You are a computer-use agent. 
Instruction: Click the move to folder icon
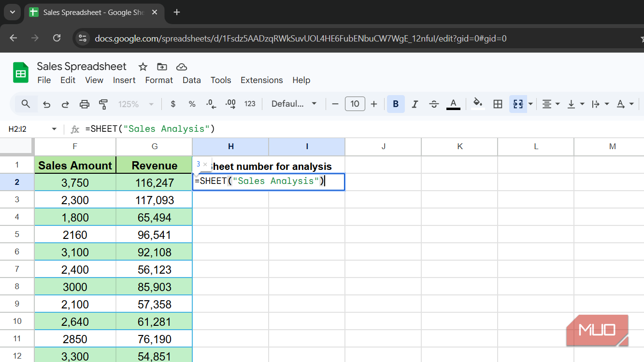(162, 67)
